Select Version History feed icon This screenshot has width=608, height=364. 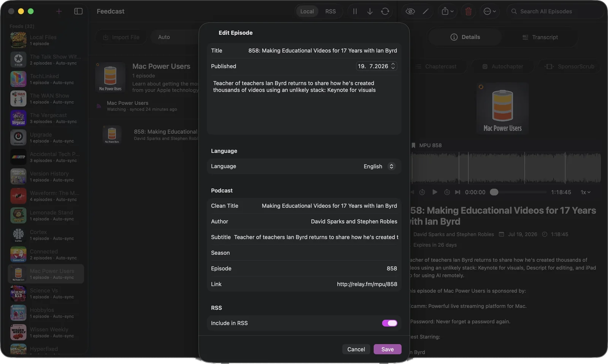pyautogui.click(x=18, y=177)
